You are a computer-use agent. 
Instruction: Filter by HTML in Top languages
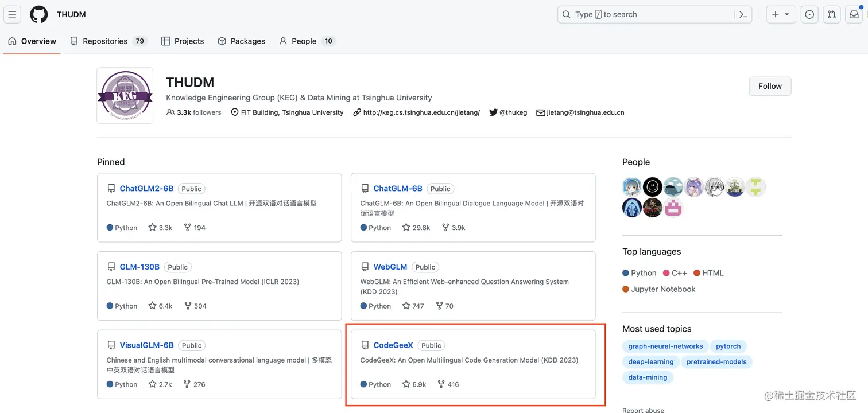pyautogui.click(x=709, y=273)
